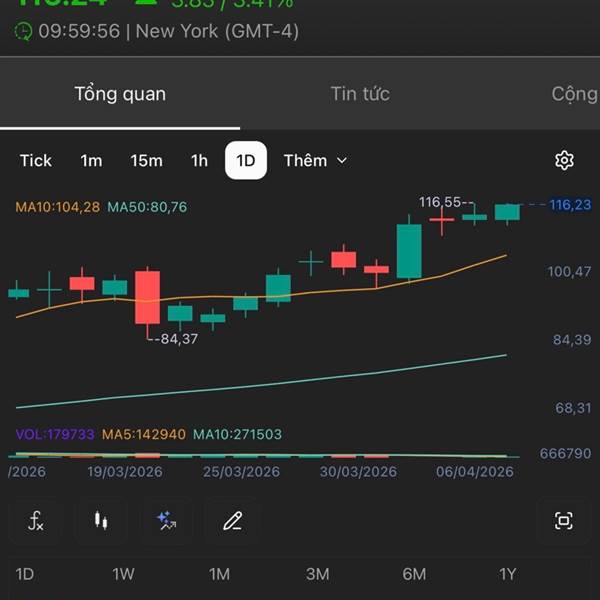600x600 pixels.
Task: Open the indicators function (fx) tool
Action: [36, 520]
